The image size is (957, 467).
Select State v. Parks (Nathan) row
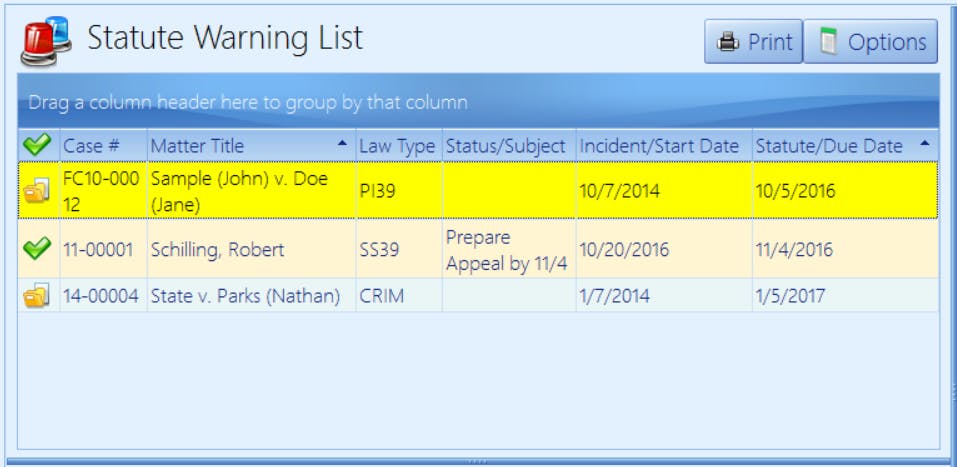click(x=245, y=296)
